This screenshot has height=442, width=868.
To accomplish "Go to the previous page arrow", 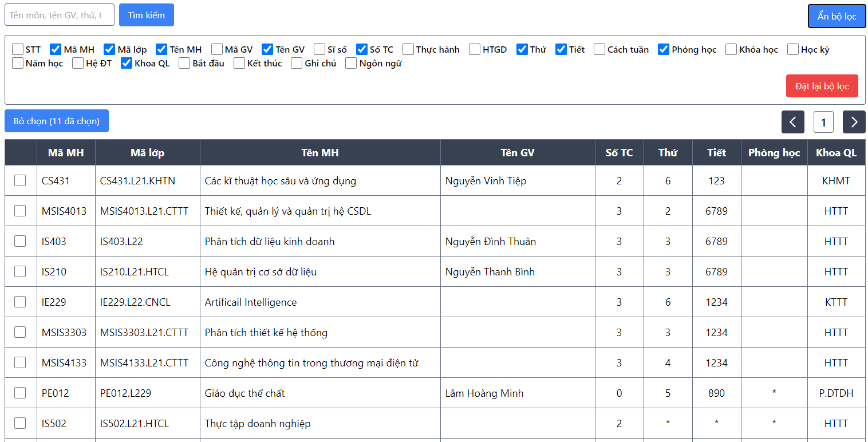I will click(x=793, y=122).
